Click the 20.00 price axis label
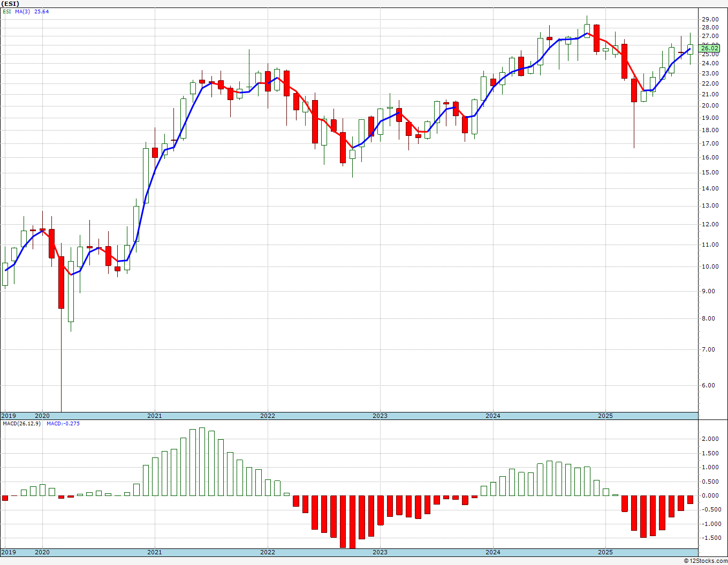The width and height of the screenshot is (728, 565). click(x=710, y=106)
